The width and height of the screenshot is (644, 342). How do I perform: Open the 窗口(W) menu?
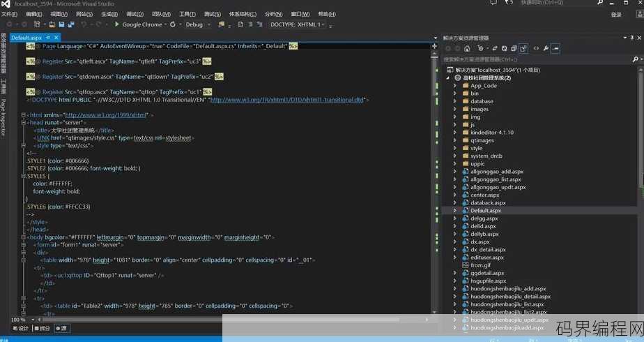coord(300,14)
